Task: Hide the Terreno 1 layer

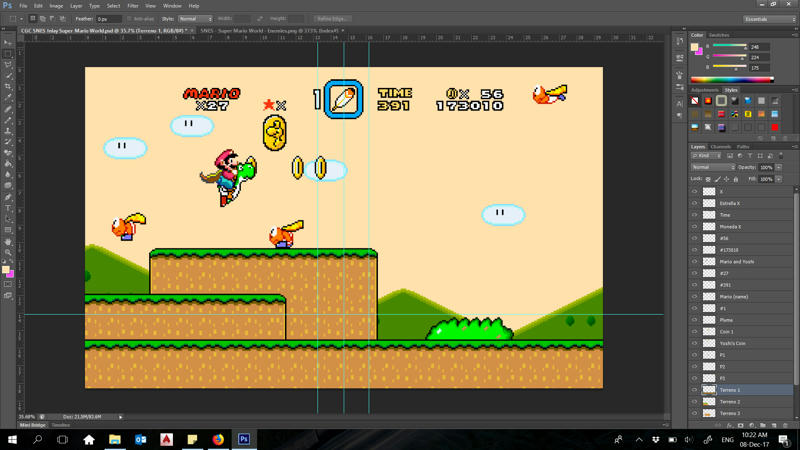Action: [695, 390]
